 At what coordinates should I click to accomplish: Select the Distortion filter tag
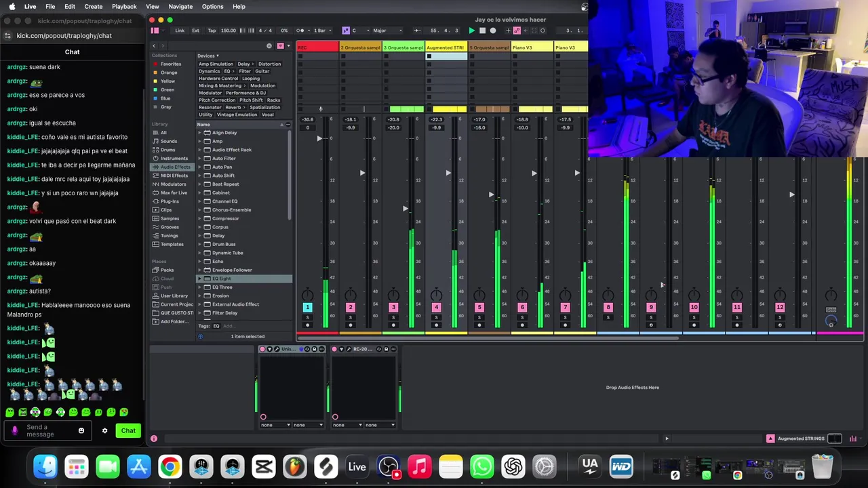(269, 64)
